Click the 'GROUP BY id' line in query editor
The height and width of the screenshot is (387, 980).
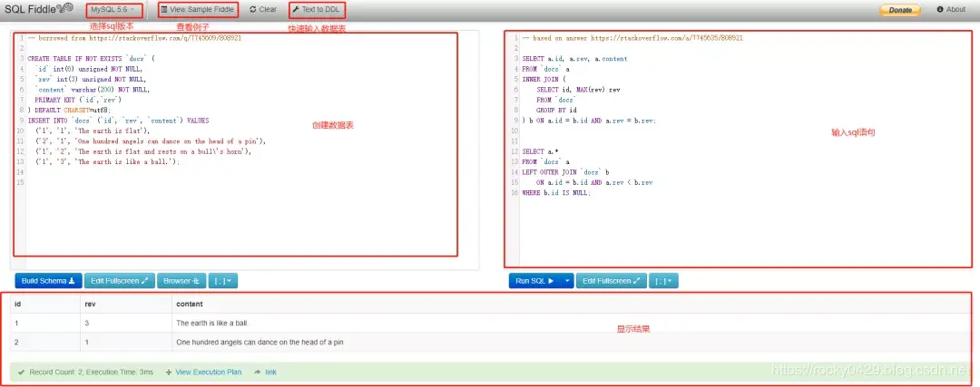pos(556,111)
